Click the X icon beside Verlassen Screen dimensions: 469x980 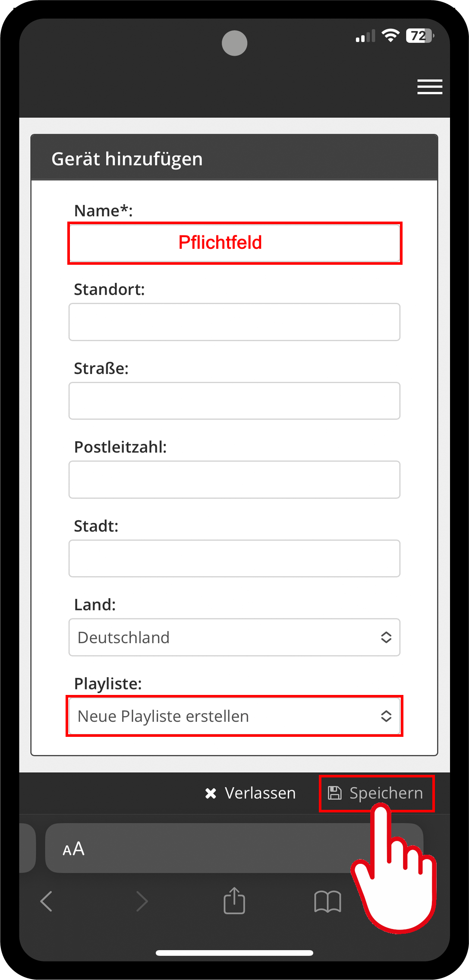pos(211,793)
